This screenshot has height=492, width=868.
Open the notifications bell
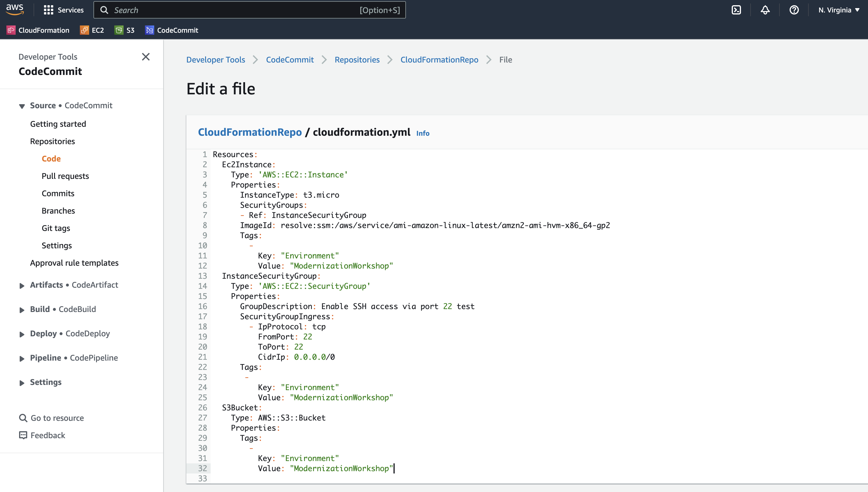pyautogui.click(x=765, y=10)
